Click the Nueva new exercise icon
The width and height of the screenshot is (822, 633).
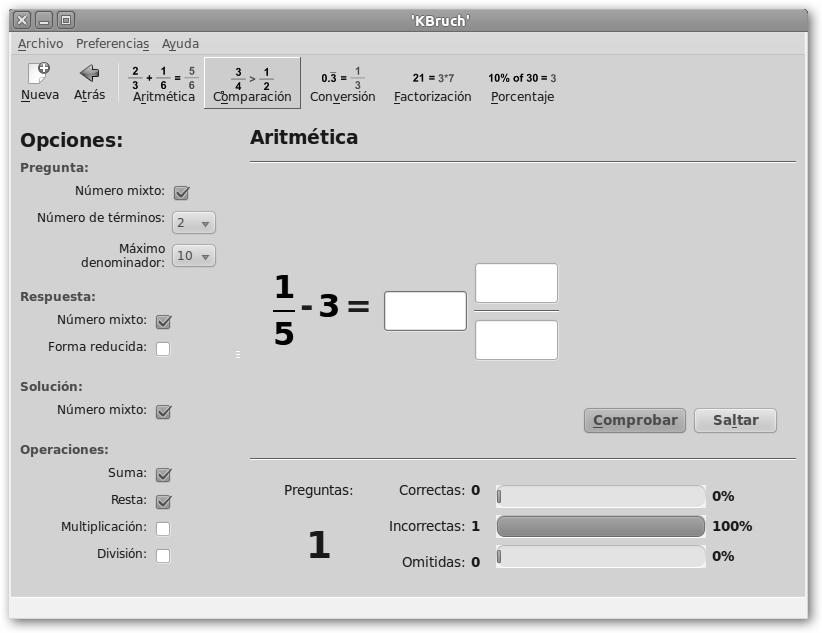(39, 74)
